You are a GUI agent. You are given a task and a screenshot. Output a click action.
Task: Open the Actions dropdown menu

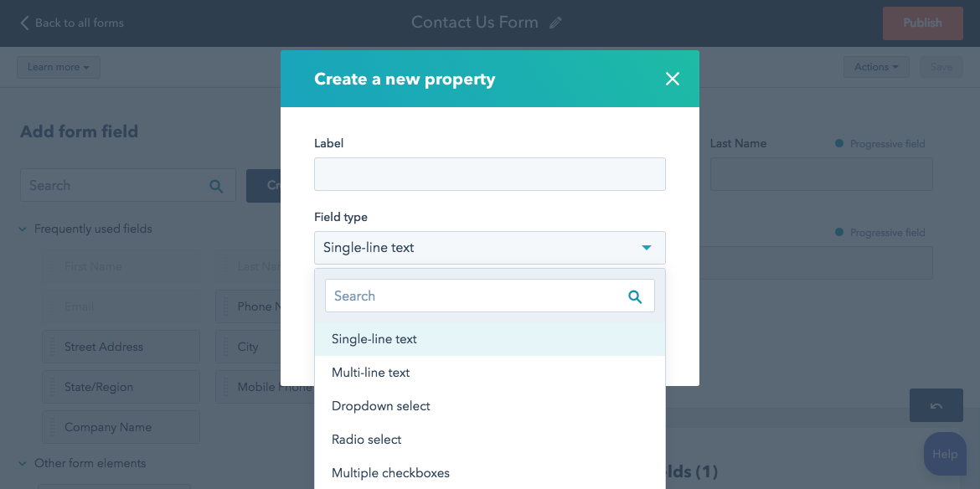(875, 67)
